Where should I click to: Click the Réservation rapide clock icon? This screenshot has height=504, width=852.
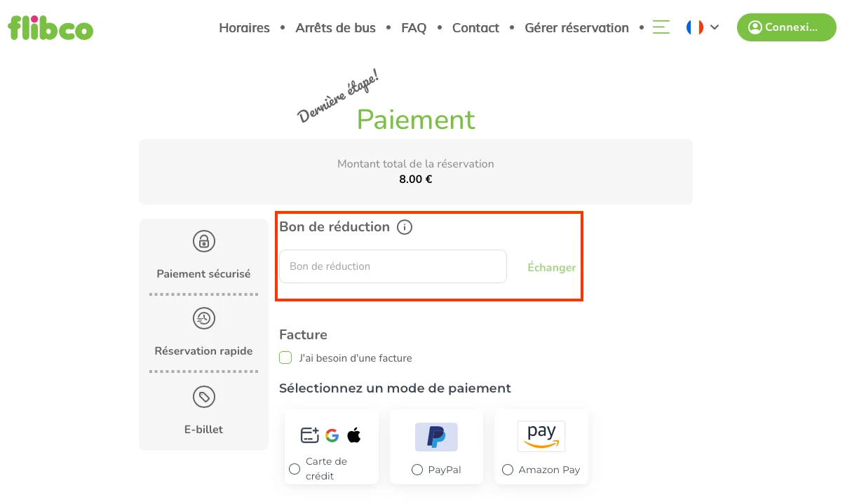click(x=203, y=318)
